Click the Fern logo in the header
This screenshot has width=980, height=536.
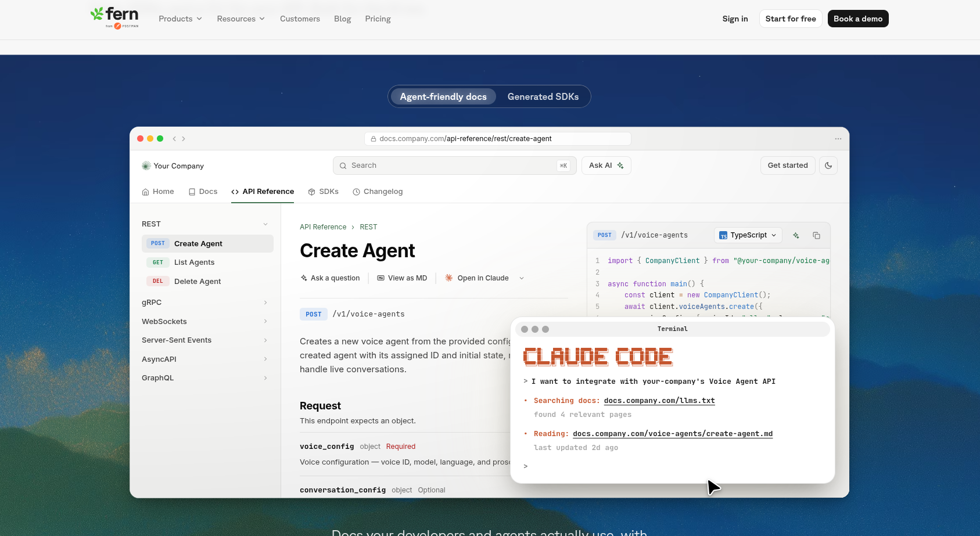tap(114, 17)
